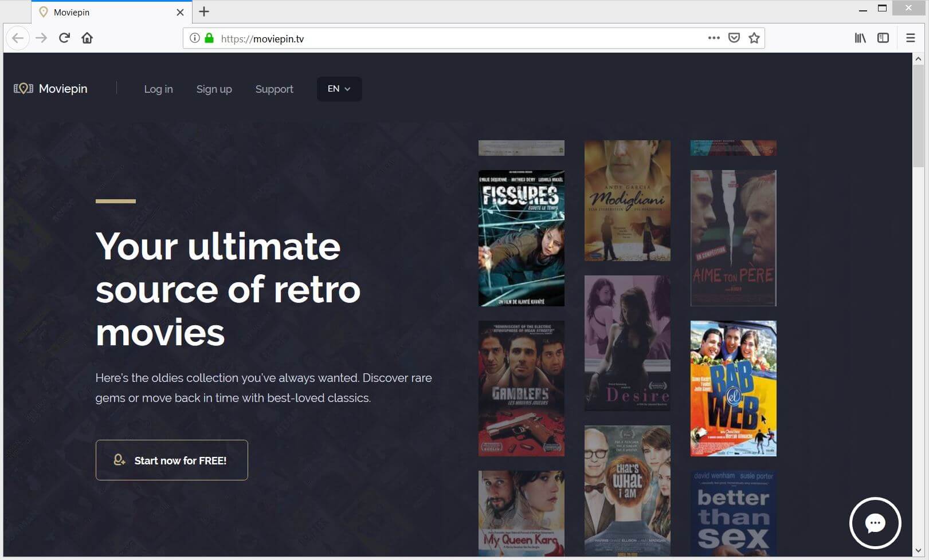This screenshot has width=929, height=560.
Task: Open the Bab el Web poster
Action: 734,388
